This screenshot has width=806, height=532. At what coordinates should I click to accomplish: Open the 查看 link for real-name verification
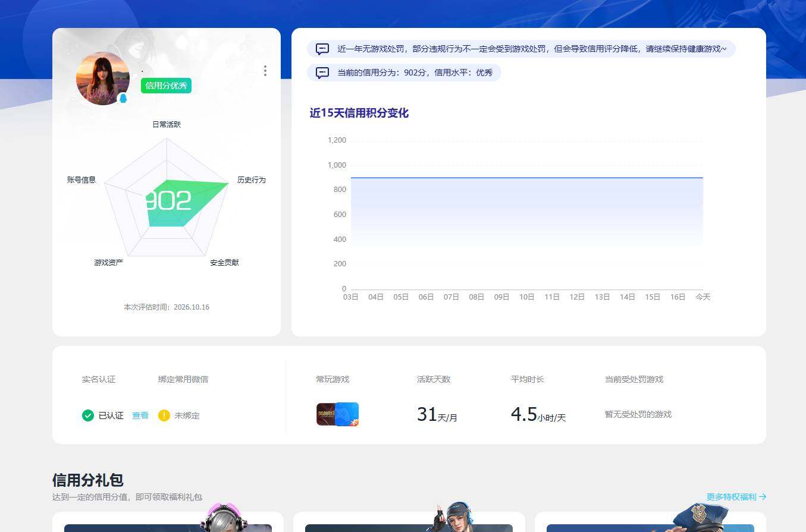[140, 415]
